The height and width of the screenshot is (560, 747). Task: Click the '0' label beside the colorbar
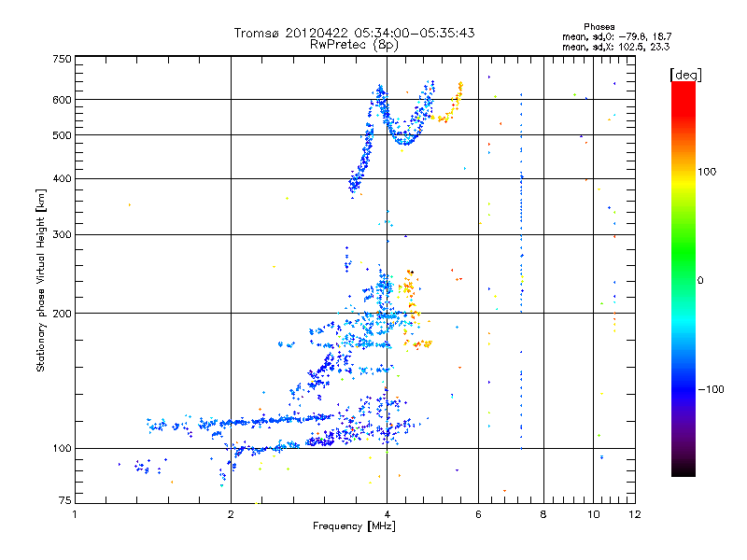(700, 281)
